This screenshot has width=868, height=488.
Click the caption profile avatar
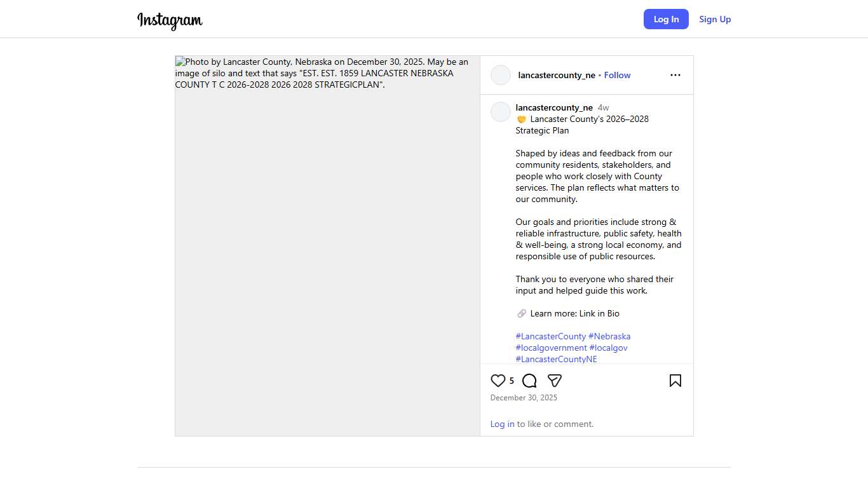tap(501, 112)
